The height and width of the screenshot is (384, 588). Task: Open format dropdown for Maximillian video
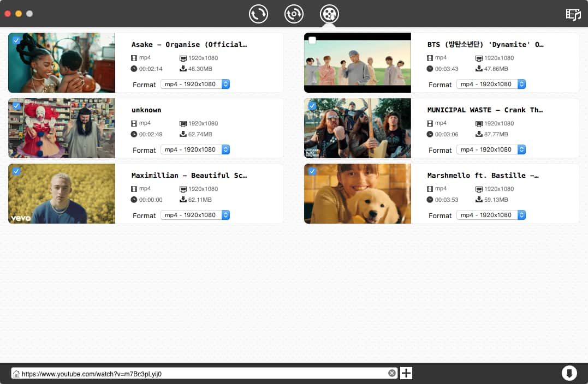pyautogui.click(x=195, y=215)
